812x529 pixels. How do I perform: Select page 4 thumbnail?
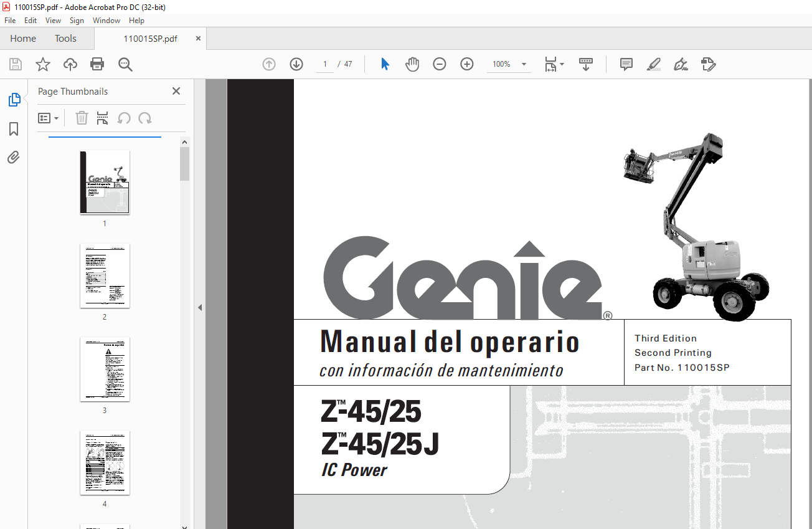click(105, 462)
